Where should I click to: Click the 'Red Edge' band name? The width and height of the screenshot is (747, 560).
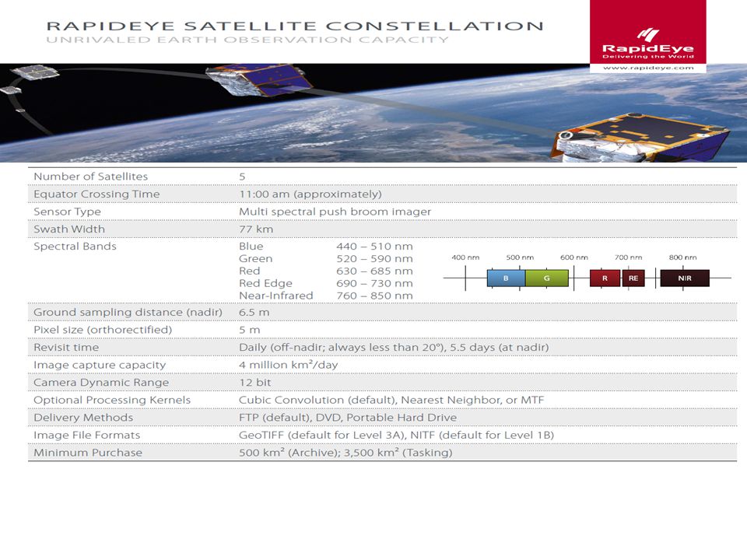coord(265,283)
